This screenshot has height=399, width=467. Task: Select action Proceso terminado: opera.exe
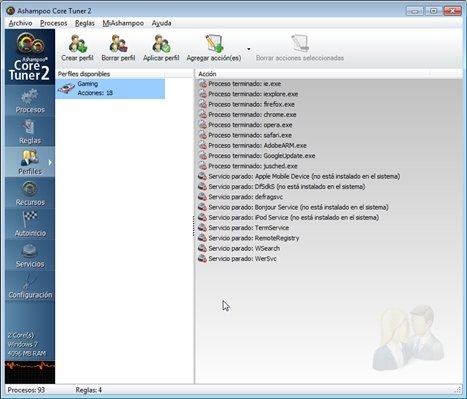pos(250,125)
